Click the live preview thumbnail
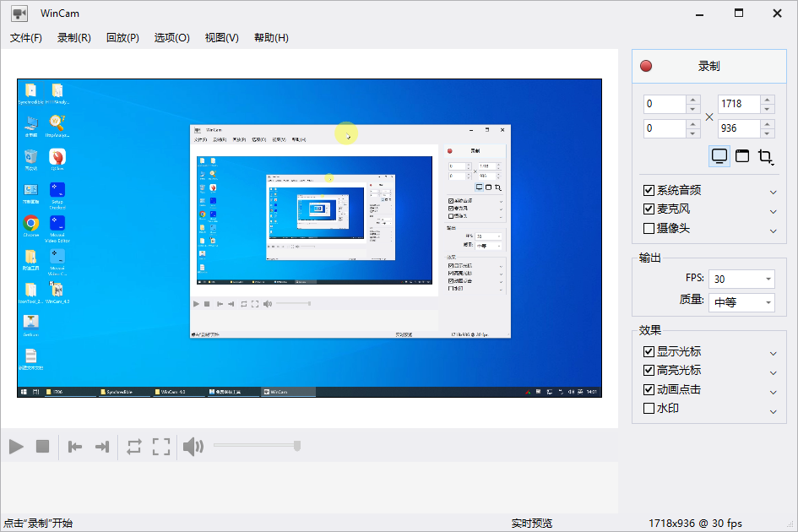798x532 pixels. click(x=309, y=238)
